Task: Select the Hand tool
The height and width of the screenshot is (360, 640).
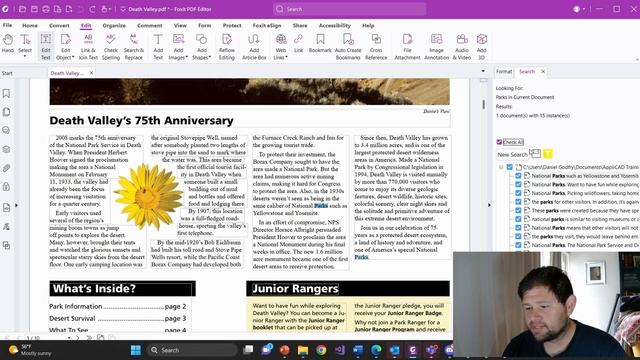Action: [7, 43]
